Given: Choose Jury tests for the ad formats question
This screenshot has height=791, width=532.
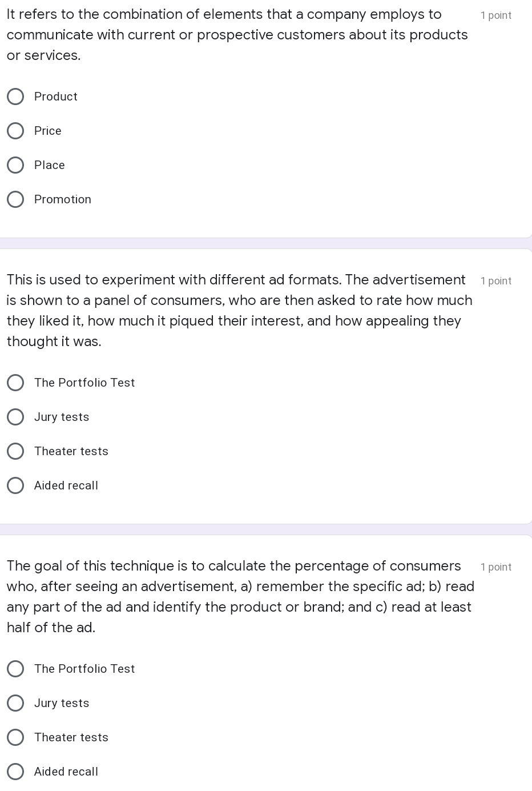Looking at the screenshot, I should (x=15, y=417).
